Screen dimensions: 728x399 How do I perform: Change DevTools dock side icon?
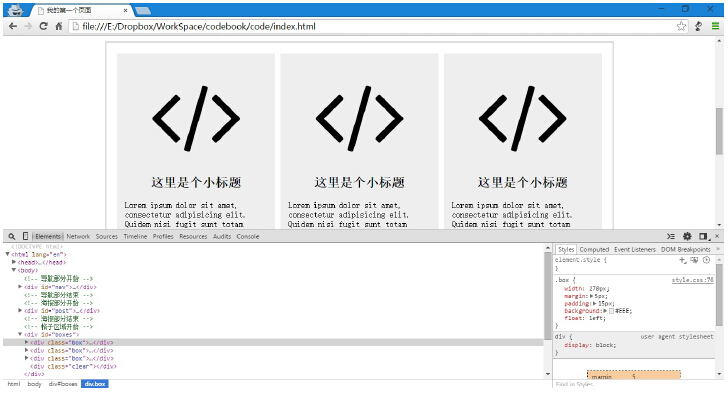pyautogui.click(x=704, y=236)
